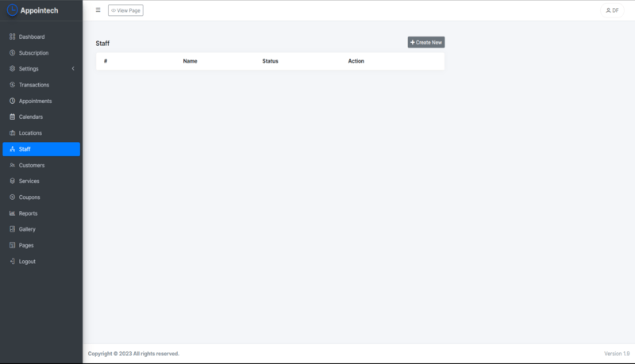The height and width of the screenshot is (364, 635).
Task: Open the DF user account dropdown
Action: tap(611, 10)
